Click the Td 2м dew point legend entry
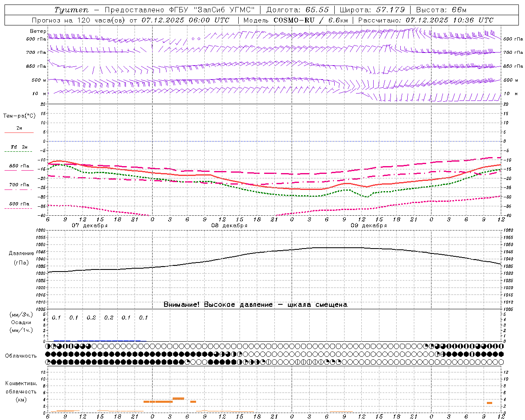Viewport: 525px width, 420px height. point(19,147)
